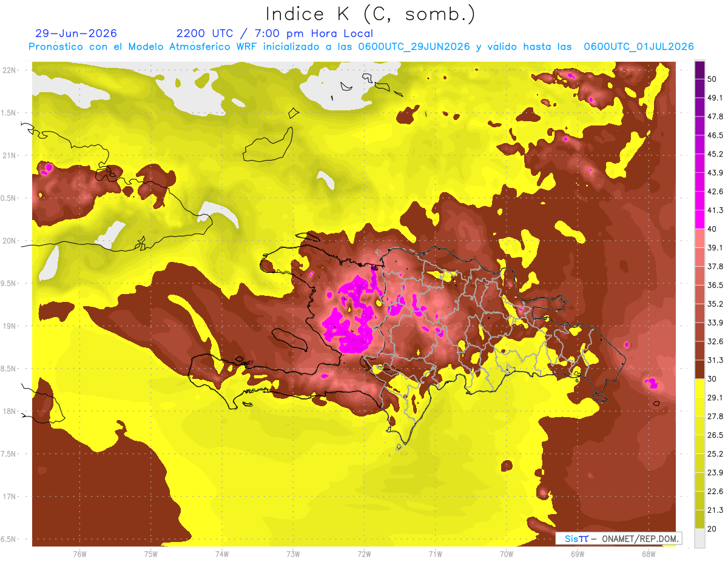Click the colorbar value '25.2'

715,453
